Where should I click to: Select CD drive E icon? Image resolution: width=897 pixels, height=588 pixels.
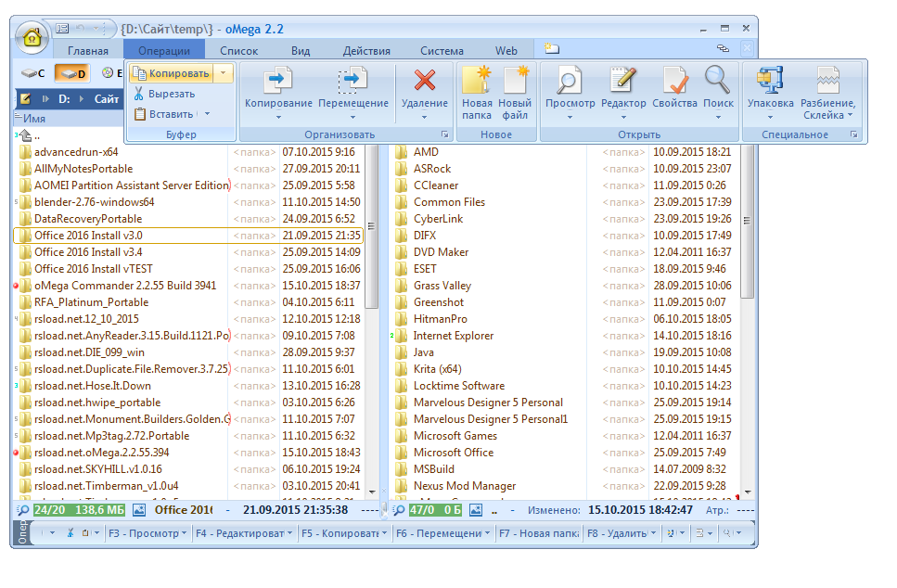point(112,73)
